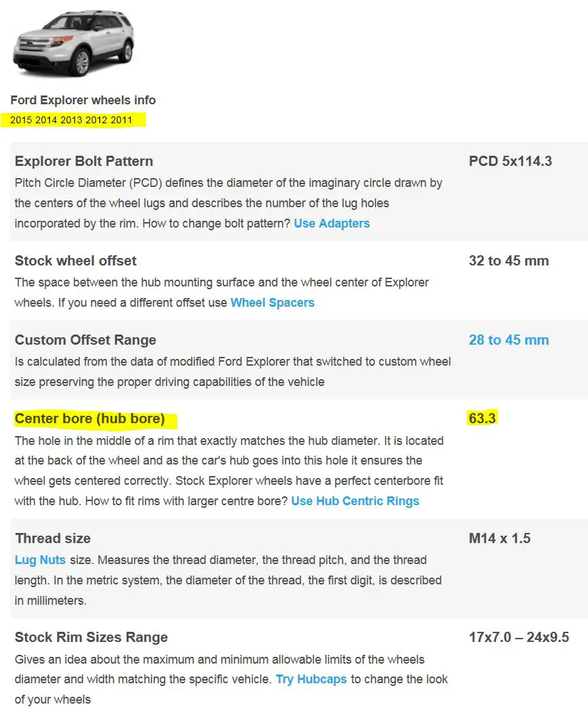Click the highlighted model years line
This screenshot has width=588, height=709.
[x=72, y=120]
